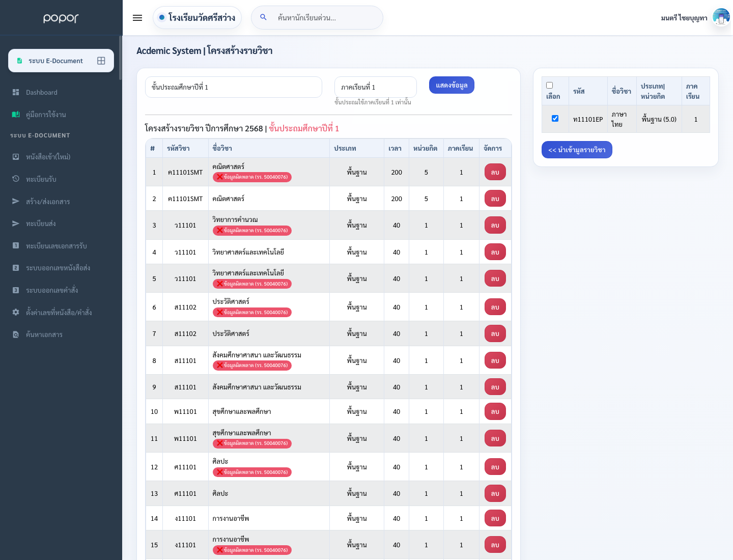
Task: Open the โรงเรียนวัดศรีสว่าง school selector
Action: tap(197, 18)
